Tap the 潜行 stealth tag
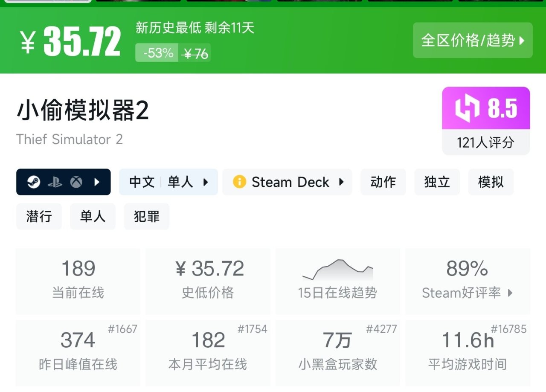546x392 pixels. 39,217
